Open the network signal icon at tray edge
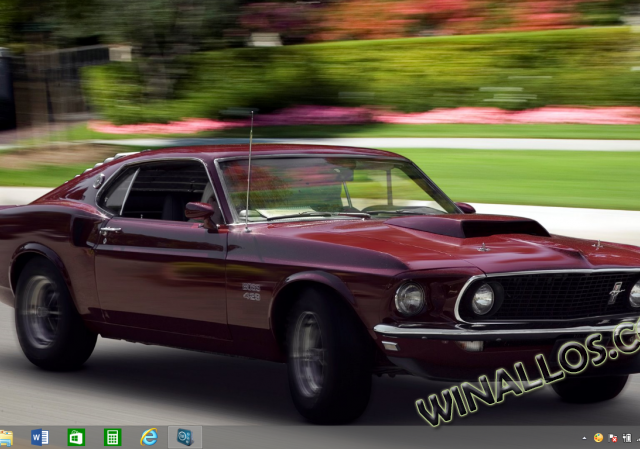This screenshot has height=449, width=640. tap(637, 438)
